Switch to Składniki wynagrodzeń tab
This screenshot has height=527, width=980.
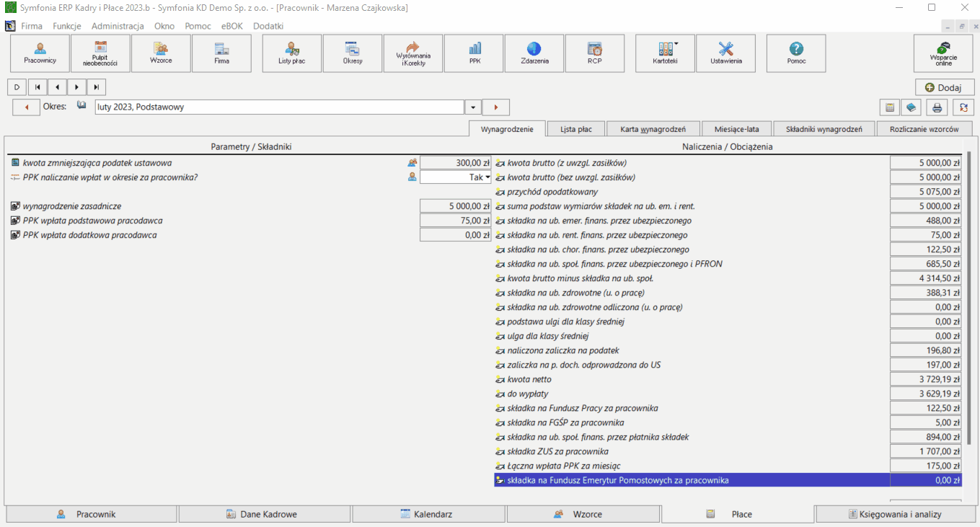coord(824,129)
